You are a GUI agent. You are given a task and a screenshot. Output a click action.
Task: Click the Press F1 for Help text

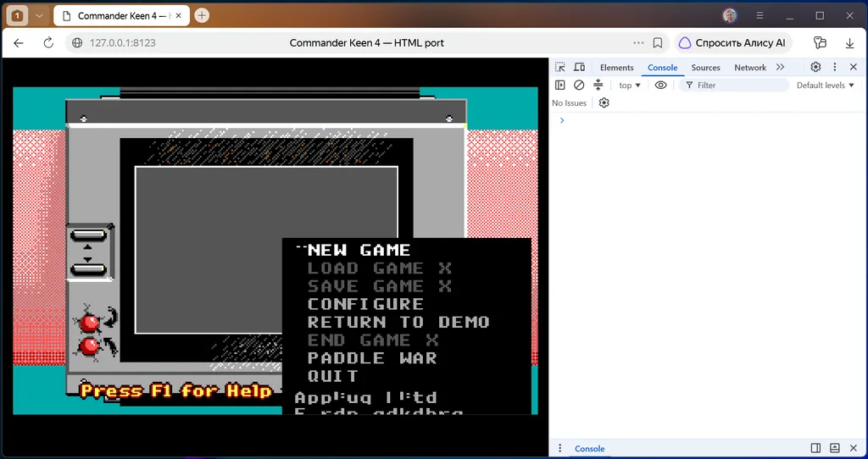[x=176, y=390]
